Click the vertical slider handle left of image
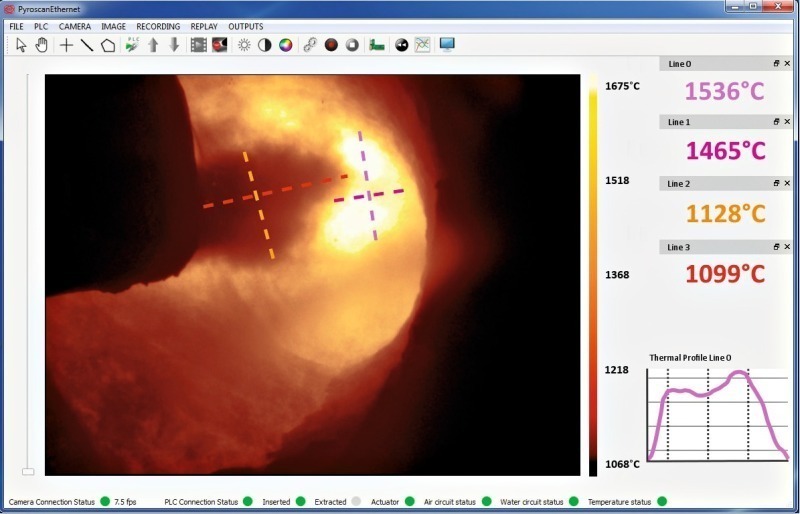This screenshot has width=800, height=514. (x=28, y=471)
